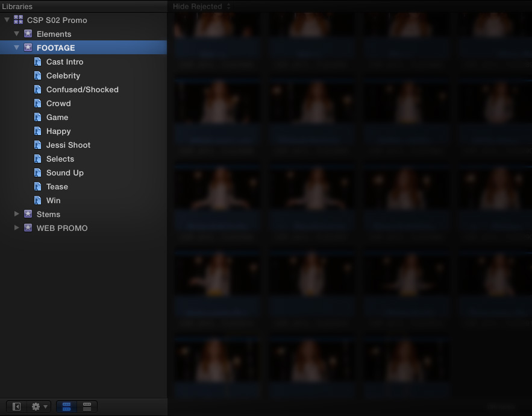The image size is (532, 416).
Task: Click the Cast Intro keyword collection icon
Action: coord(38,62)
